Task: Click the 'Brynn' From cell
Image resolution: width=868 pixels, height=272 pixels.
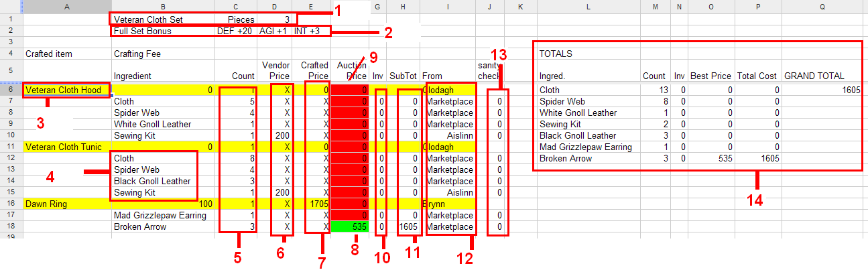Action: point(449,204)
